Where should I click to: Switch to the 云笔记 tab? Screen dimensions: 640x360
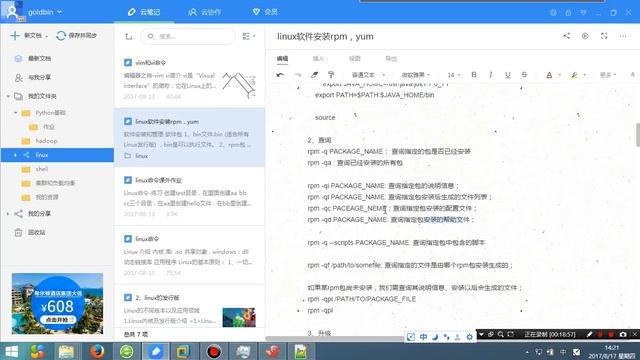(144, 12)
